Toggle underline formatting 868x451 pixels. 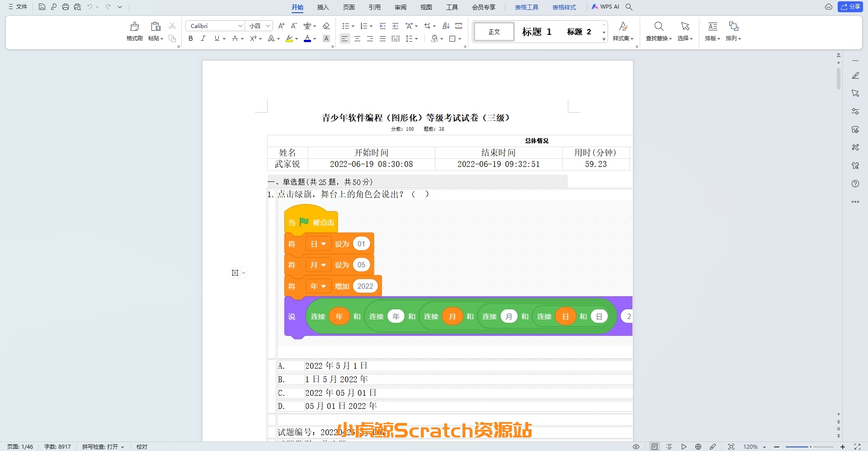pos(216,38)
